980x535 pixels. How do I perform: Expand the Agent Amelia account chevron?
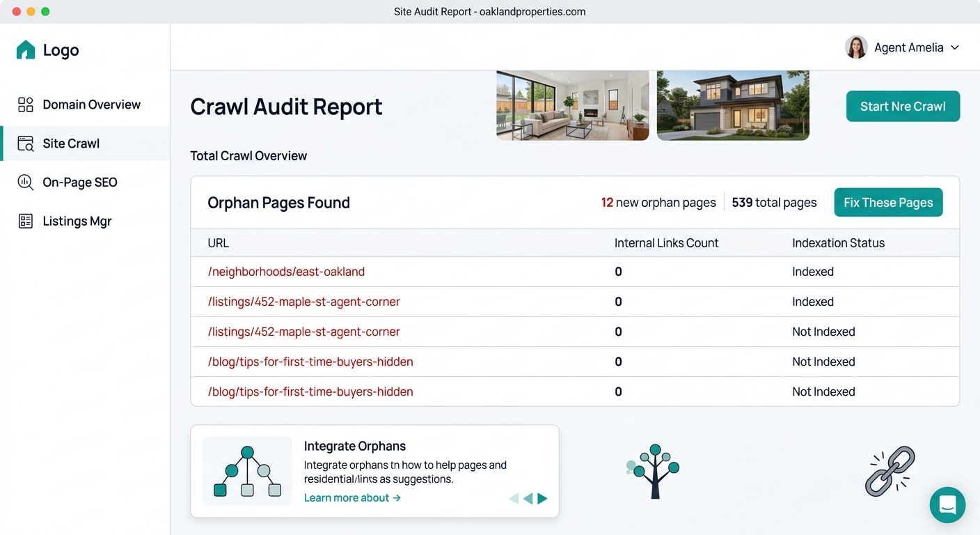(955, 47)
